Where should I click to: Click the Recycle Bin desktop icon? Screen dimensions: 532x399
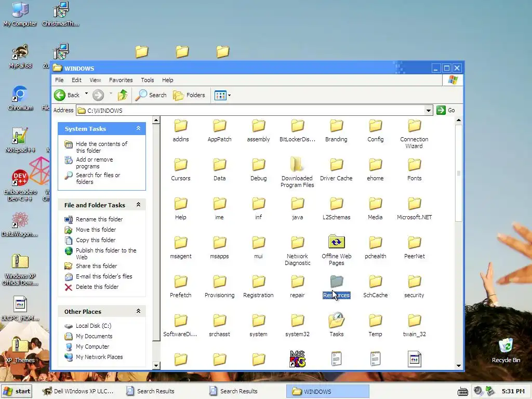coord(506,350)
